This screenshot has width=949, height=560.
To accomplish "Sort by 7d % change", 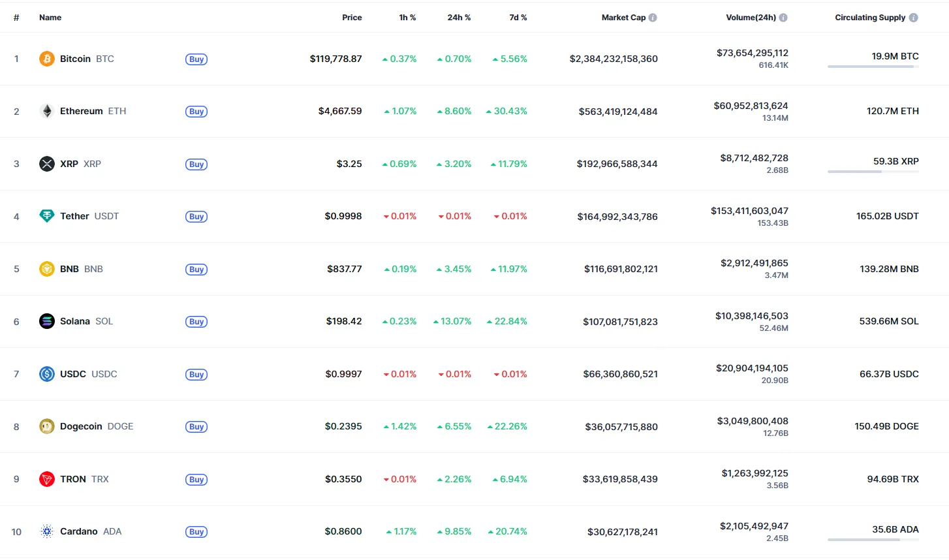I will 518,18.
